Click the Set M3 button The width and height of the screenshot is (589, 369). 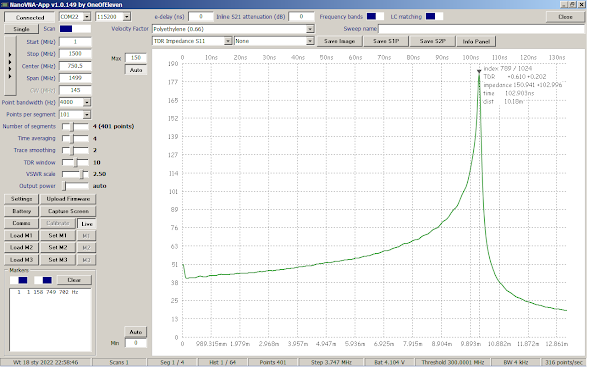point(58,260)
